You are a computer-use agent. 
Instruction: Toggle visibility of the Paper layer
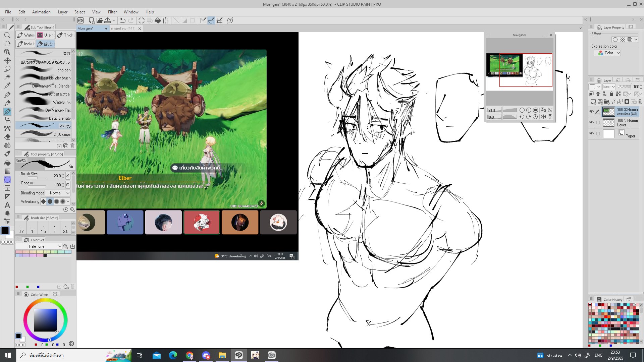(x=591, y=133)
